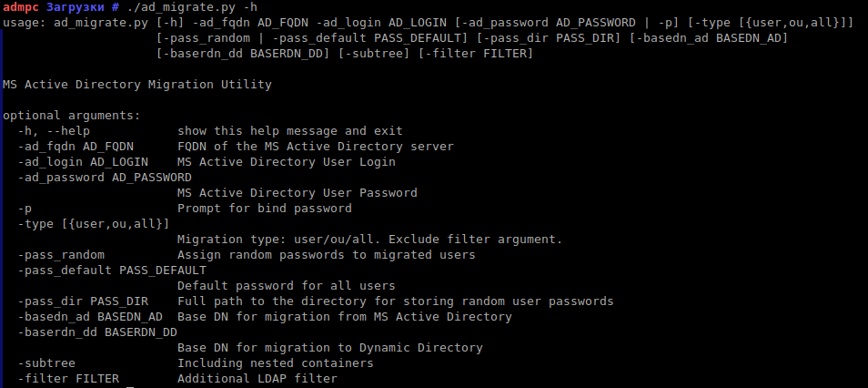
Task: Click the 'admpc' hostname in the prompt
Action: 20,7
